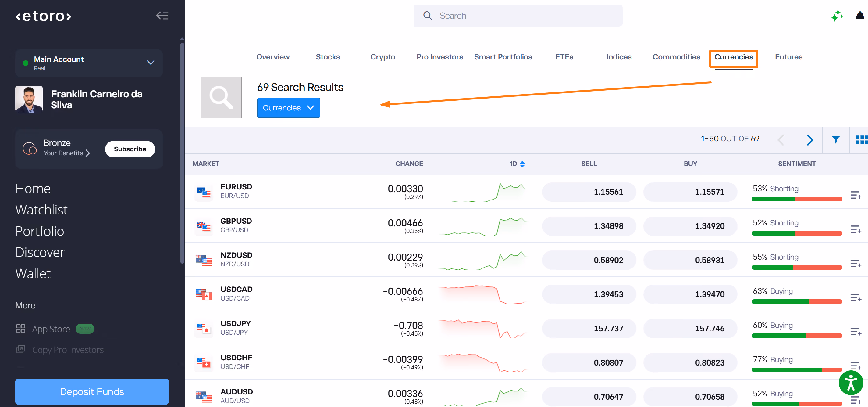Image resolution: width=868 pixels, height=407 pixels.
Task: Open Discover in sidebar
Action: (x=40, y=252)
